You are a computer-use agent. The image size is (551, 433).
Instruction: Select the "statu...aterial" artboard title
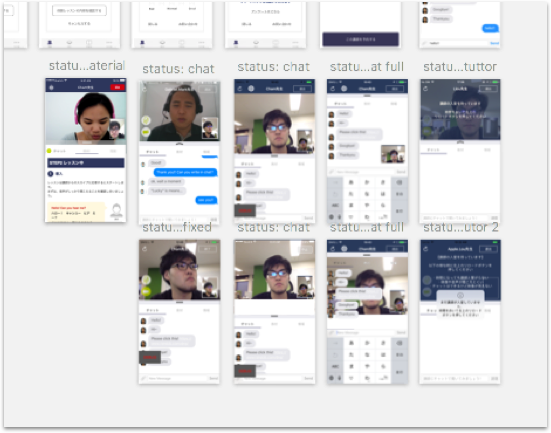click(x=87, y=66)
